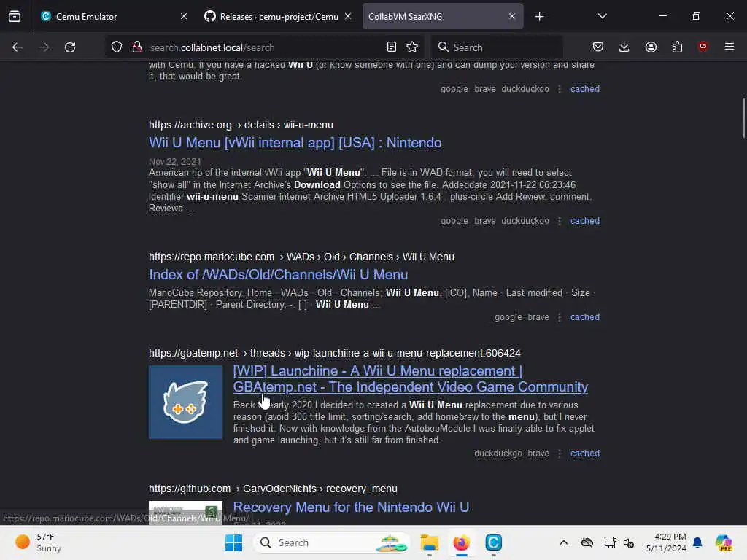Open cached link for GBAtemp result
Viewport: 747px width, 560px height.
point(585,454)
